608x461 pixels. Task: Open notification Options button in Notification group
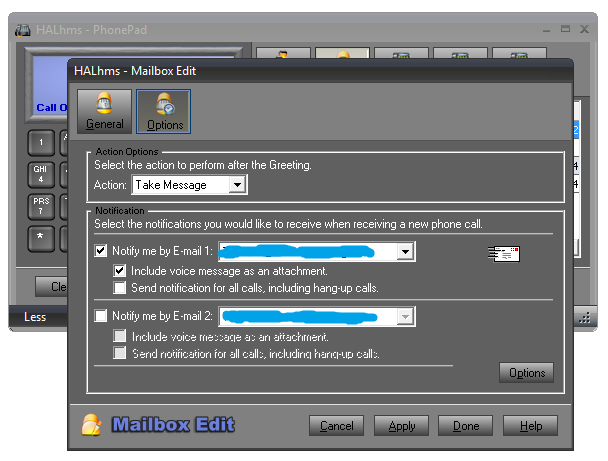[x=526, y=373]
